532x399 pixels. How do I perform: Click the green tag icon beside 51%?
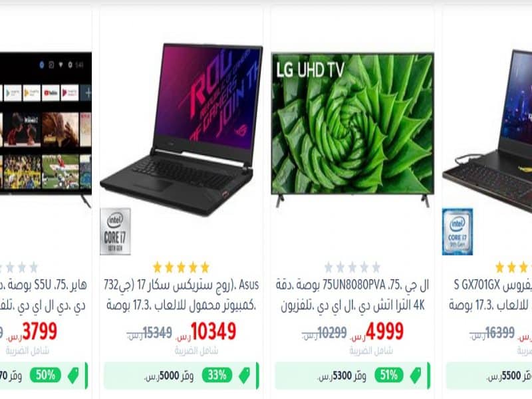pos(416,375)
